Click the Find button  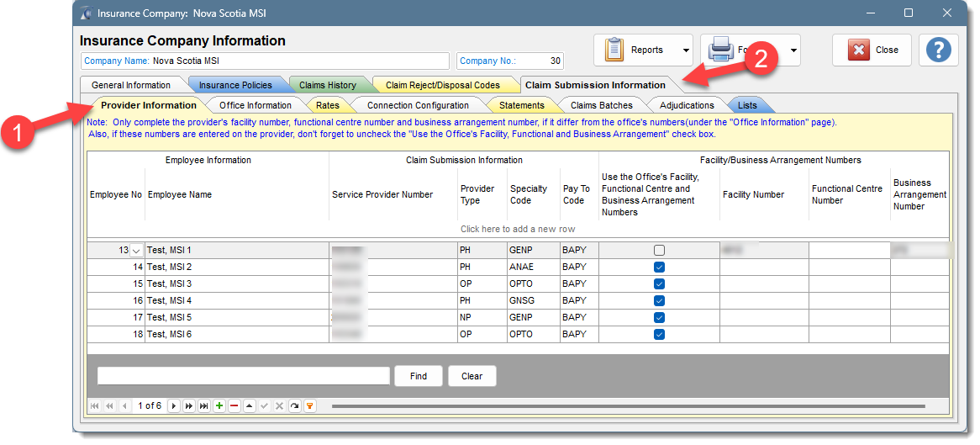click(x=418, y=376)
